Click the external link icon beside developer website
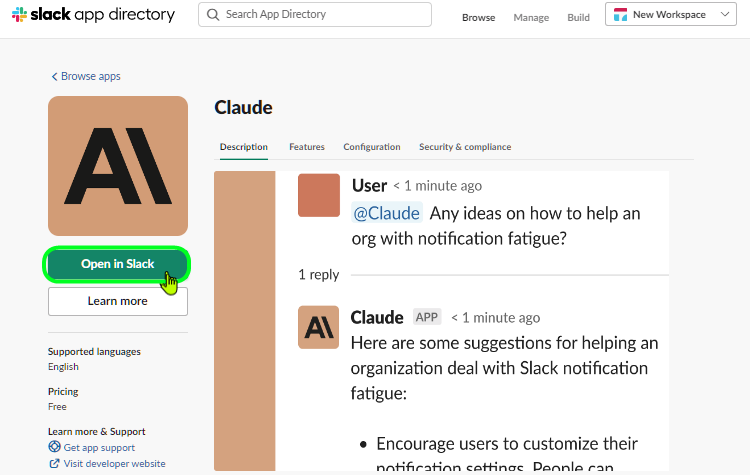This screenshot has width=750, height=475. coord(55,463)
